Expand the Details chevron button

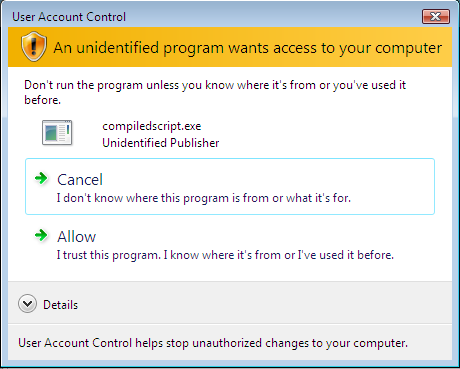coord(27,304)
